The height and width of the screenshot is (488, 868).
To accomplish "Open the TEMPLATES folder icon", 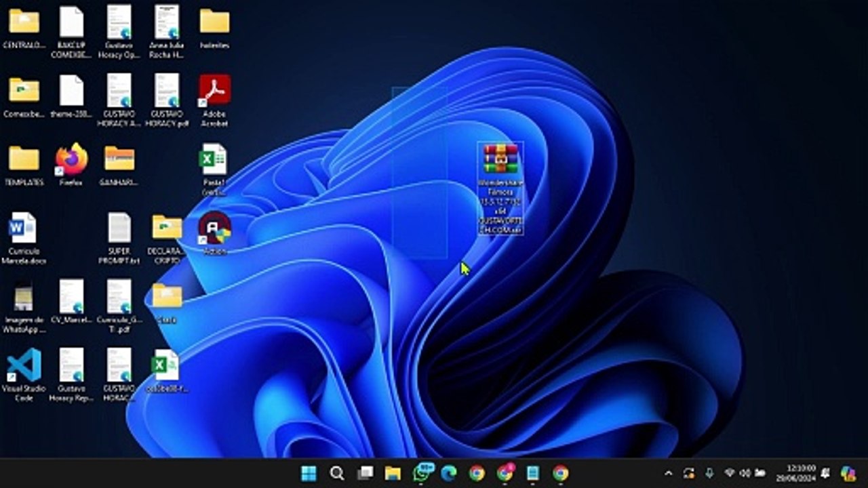I will 24,160.
